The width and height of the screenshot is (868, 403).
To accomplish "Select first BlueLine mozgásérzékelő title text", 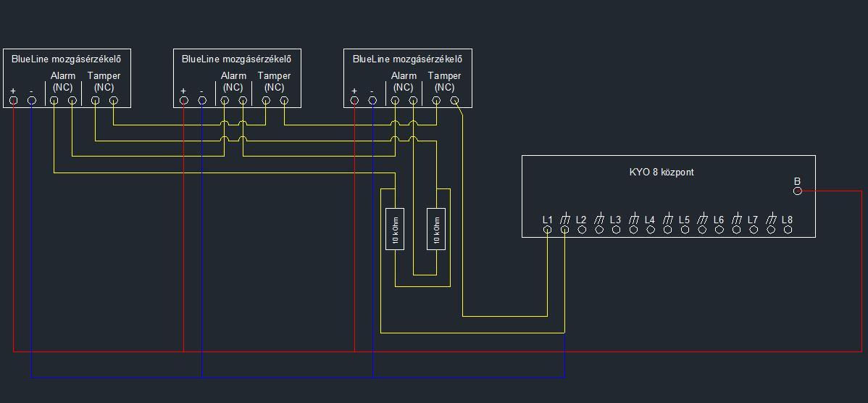I will pyautogui.click(x=67, y=59).
